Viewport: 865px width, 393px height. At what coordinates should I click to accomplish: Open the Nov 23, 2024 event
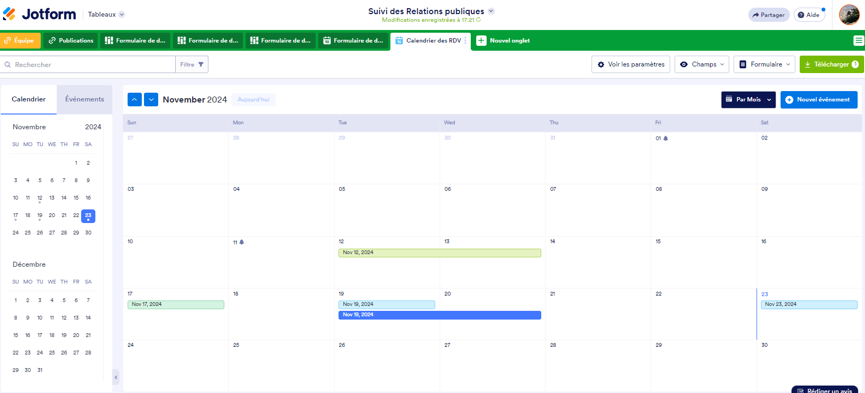809,305
